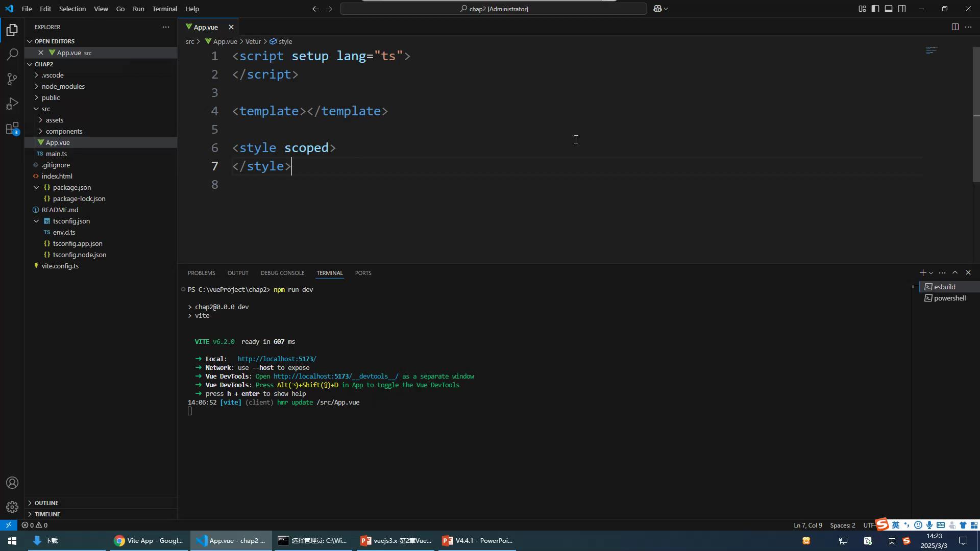Toggle the secondary side bar
Image resolution: width=980 pixels, height=551 pixels.
[902, 9]
